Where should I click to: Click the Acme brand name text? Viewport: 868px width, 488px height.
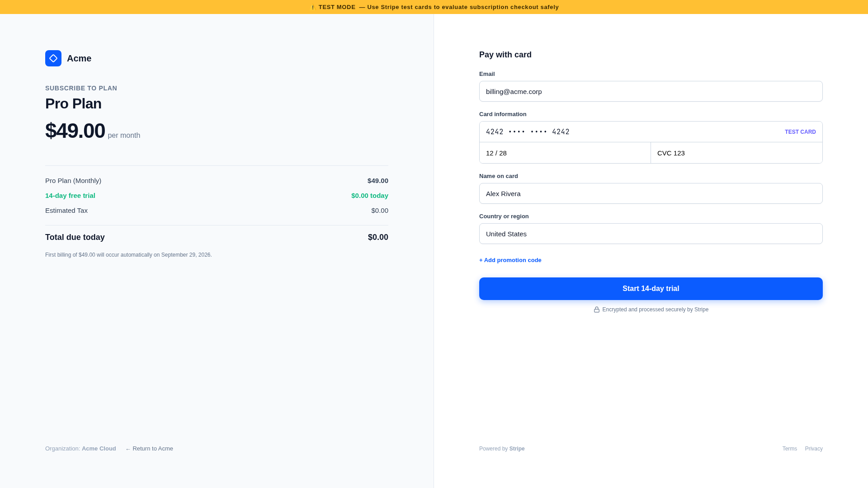79,58
